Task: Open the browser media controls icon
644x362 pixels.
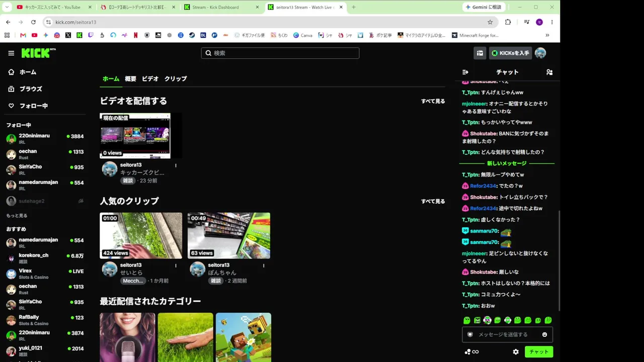Action: (x=526, y=22)
